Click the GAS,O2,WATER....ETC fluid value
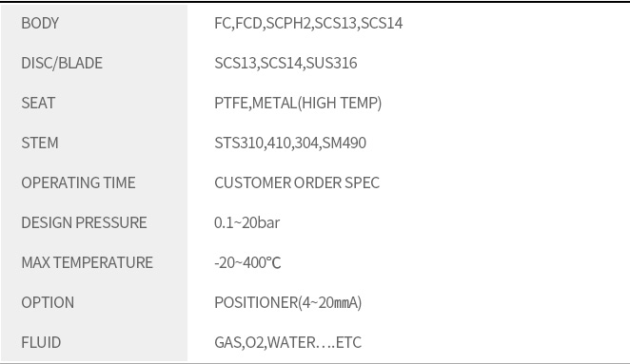The image size is (630, 364). coord(287,343)
